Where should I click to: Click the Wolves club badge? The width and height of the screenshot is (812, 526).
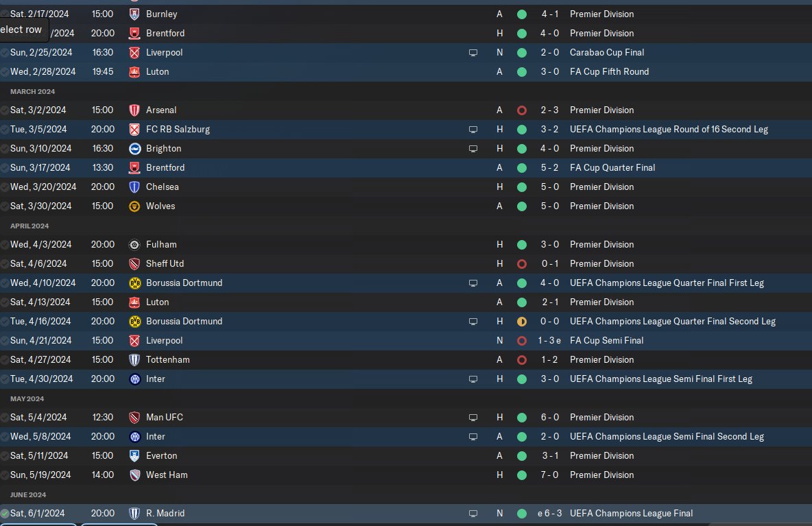(134, 206)
